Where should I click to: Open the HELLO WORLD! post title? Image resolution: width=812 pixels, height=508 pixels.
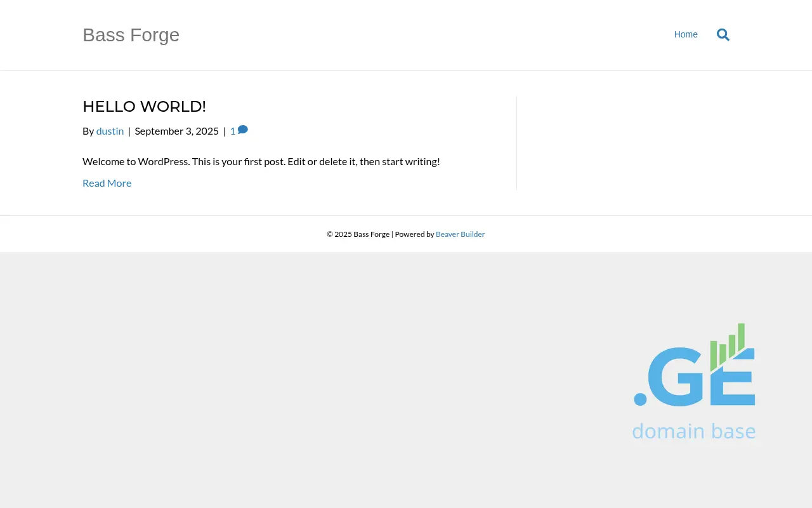144,106
